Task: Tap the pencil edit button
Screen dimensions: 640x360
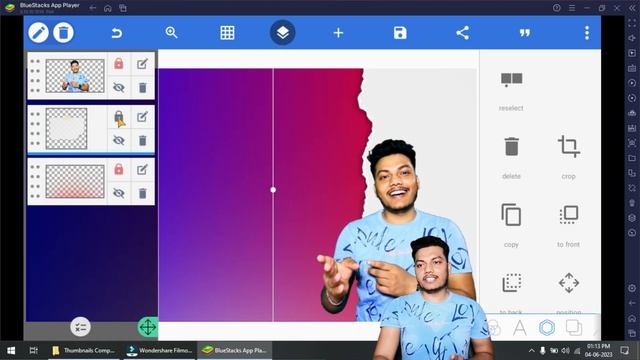Action: point(38,33)
